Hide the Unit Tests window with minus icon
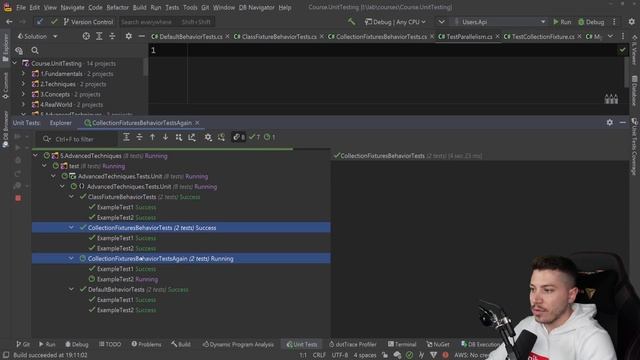The image size is (640, 360). click(622, 122)
